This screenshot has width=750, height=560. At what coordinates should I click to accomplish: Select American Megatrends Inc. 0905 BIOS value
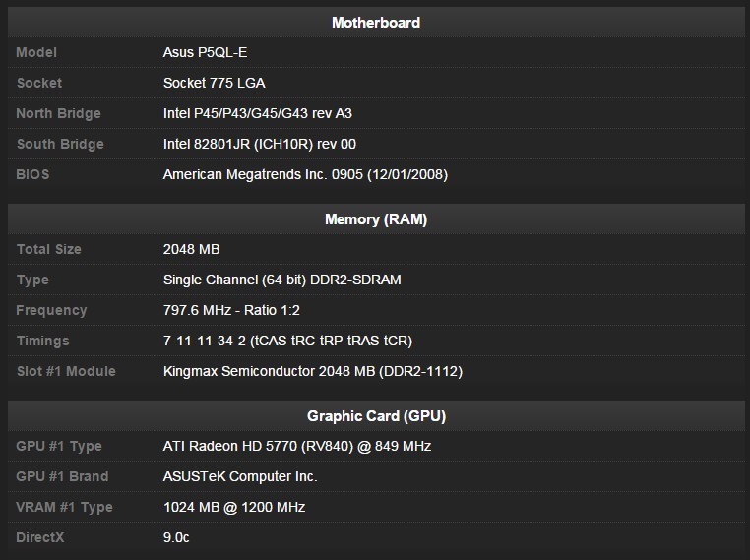[306, 174]
